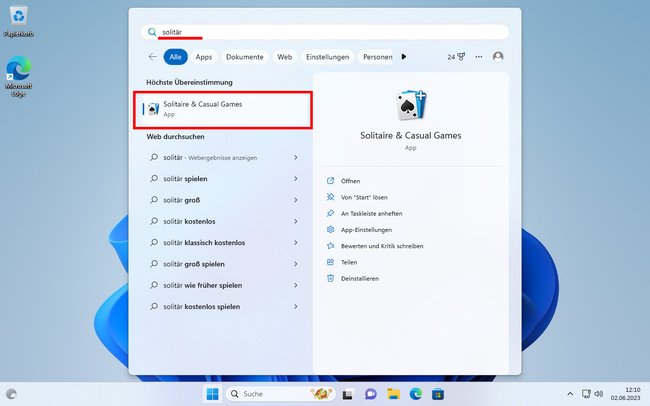Viewport: 650px width, 406px height.
Task: Open Microsoft Edge on the taskbar
Action: [x=416, y=394]
